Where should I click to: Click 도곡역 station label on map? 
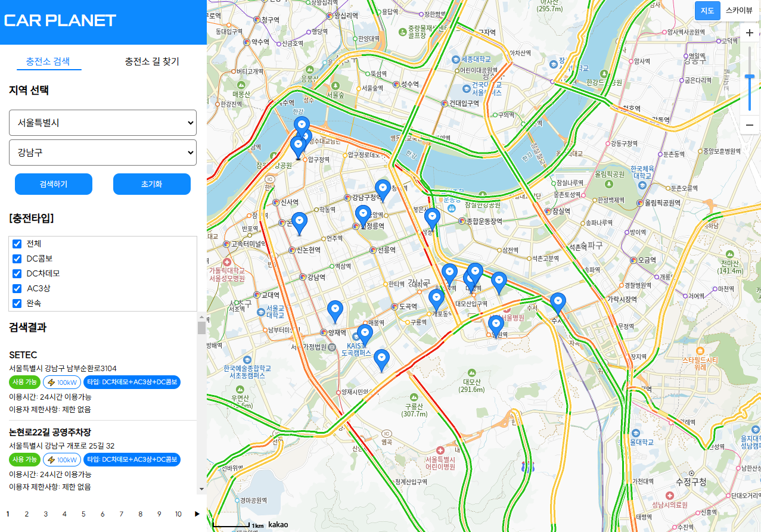click(408, 306)
